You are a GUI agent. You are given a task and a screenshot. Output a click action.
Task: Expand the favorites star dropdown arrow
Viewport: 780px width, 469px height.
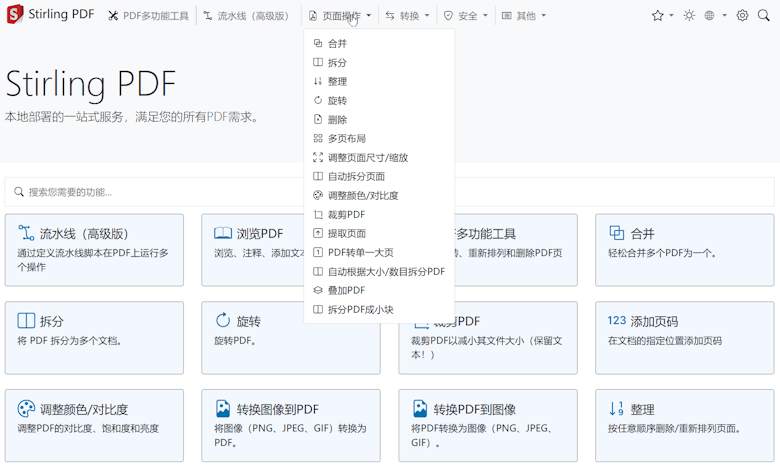tap(671, 16)
